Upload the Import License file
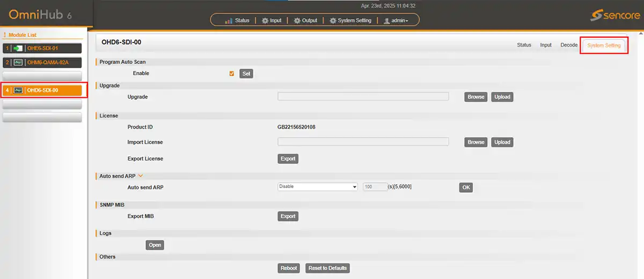Screen dimensions: 644x279 coord(502,142)
